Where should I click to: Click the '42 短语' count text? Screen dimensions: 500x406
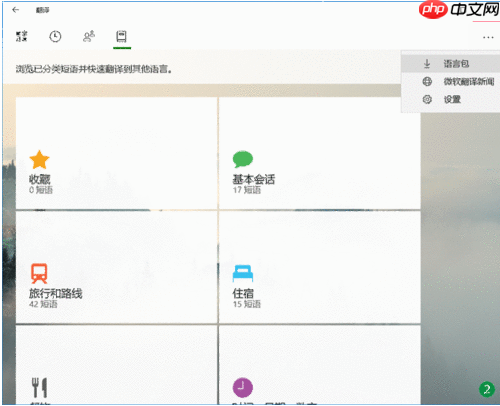pyautogui.click(x=43, y=304)
